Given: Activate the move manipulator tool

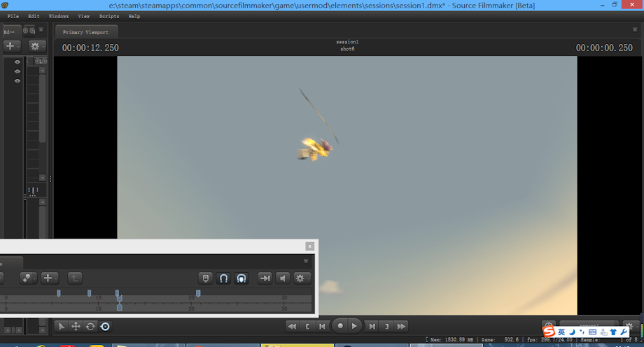Looking at the screenshot, I should coord(76,327).
